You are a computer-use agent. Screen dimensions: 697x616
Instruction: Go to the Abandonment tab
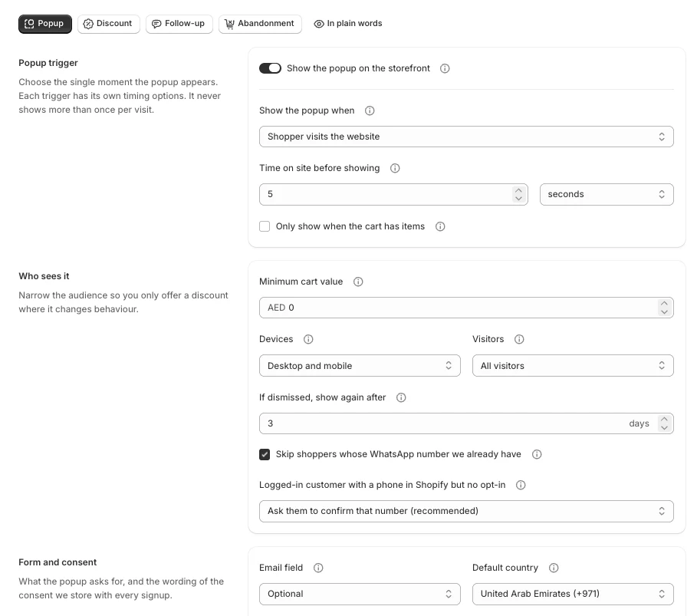(x=260, y=24)
